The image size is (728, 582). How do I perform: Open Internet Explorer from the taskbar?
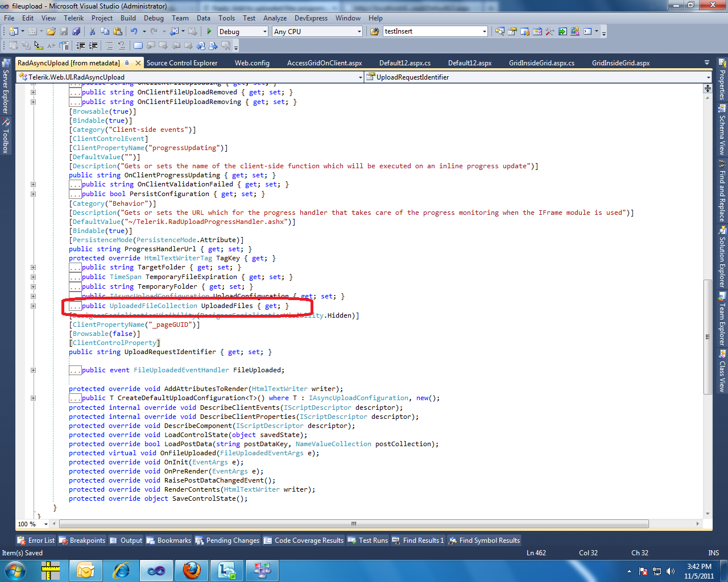pyautogui.click(x=121, y=570)
